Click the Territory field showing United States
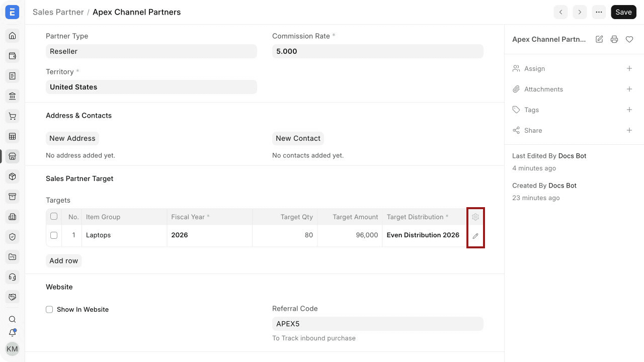The width and height of the screenshot is (644, 362). (x=151, y=87)
